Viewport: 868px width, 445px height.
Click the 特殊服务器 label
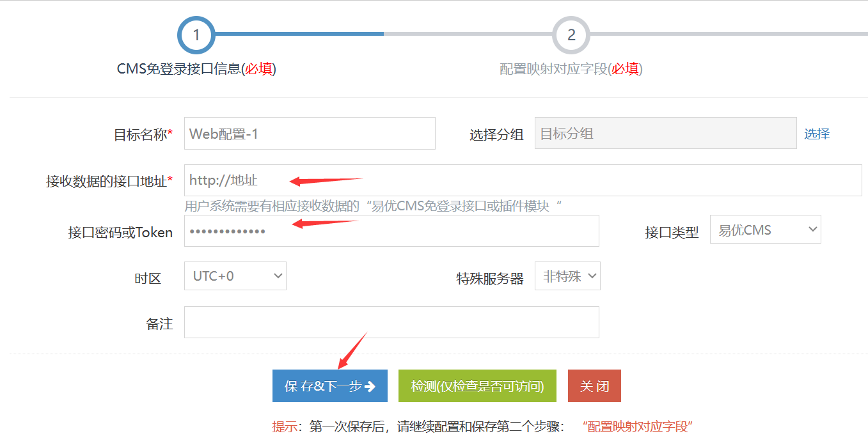click(x=490, y=278)
